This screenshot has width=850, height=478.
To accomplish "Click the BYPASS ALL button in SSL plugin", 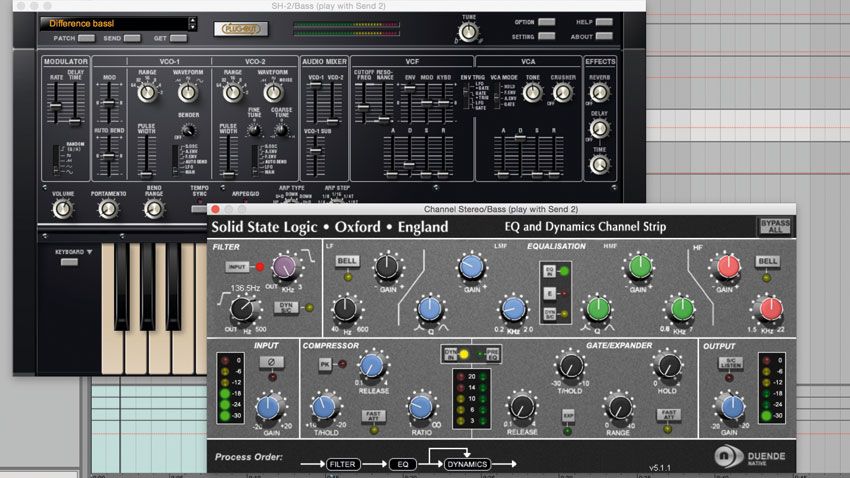I will point(775,226).
